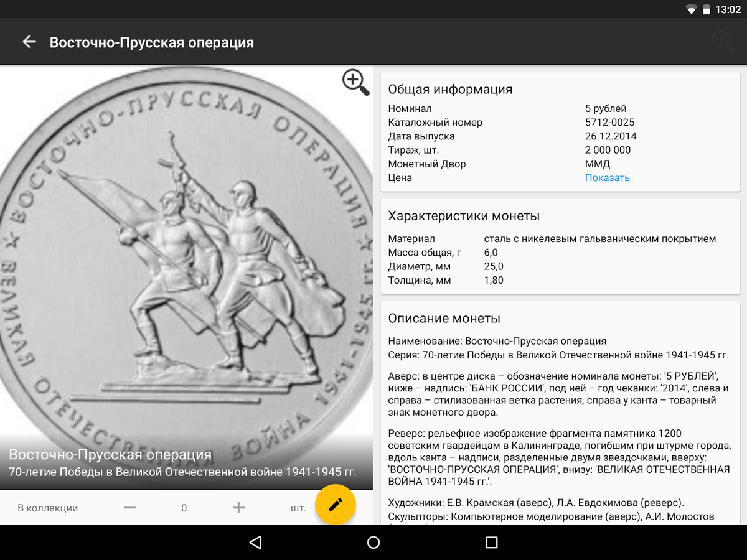The image size is (747, 560).
Task: Tap the collection quantity value 0
Action: (x=184, y=508)
